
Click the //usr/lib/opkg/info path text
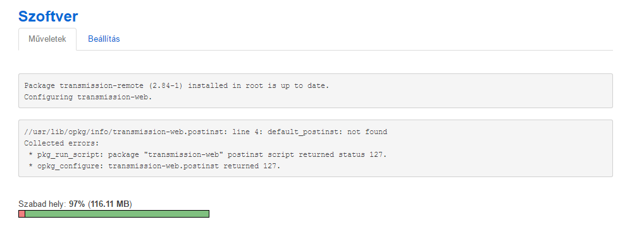[x=66, y=132]
